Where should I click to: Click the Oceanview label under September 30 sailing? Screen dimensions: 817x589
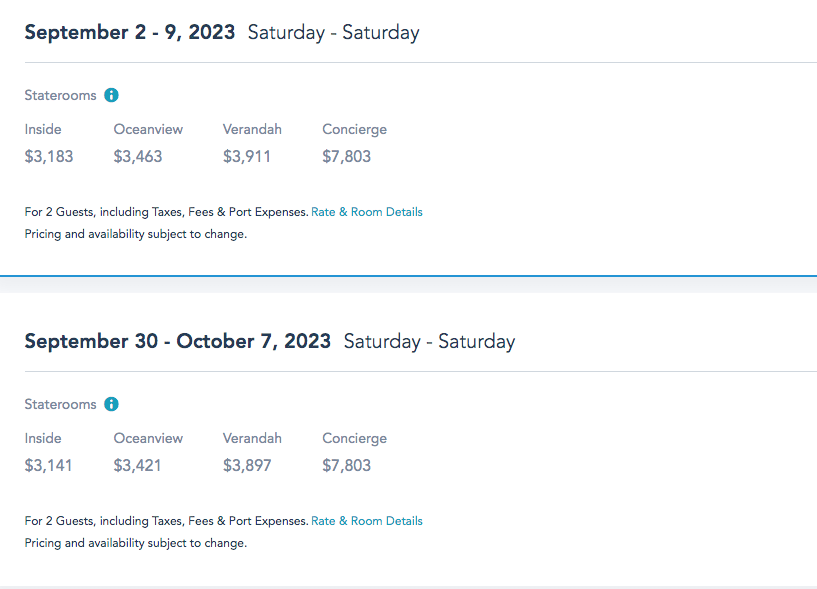(x=148, y=438)
